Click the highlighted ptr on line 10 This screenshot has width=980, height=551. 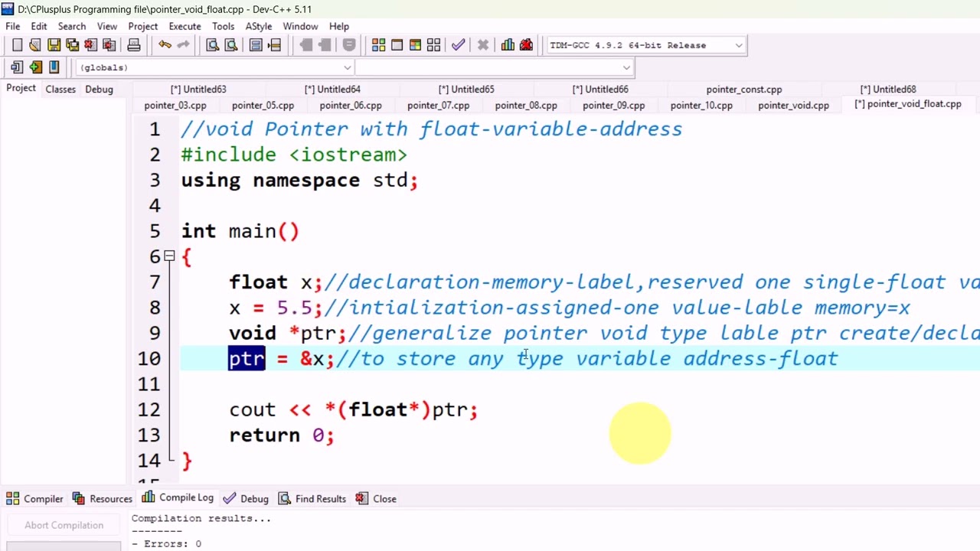coord(247,358)
